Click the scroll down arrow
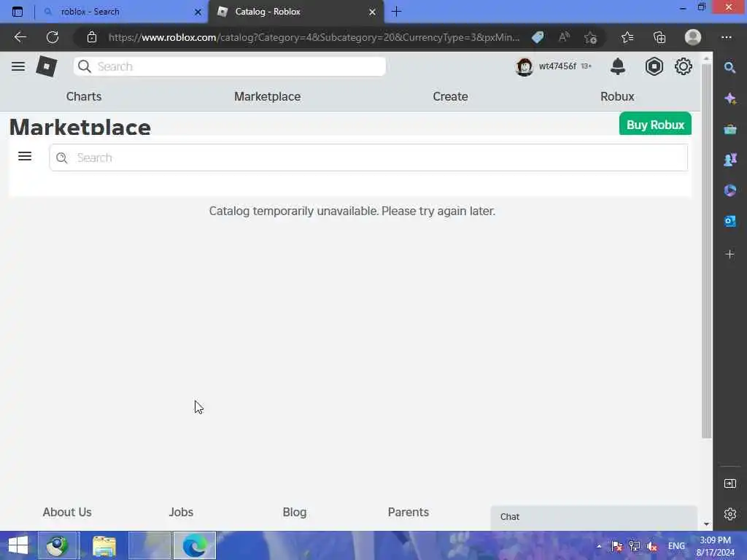The height and width of the screenshot is (560, 747). pos(706,524)
